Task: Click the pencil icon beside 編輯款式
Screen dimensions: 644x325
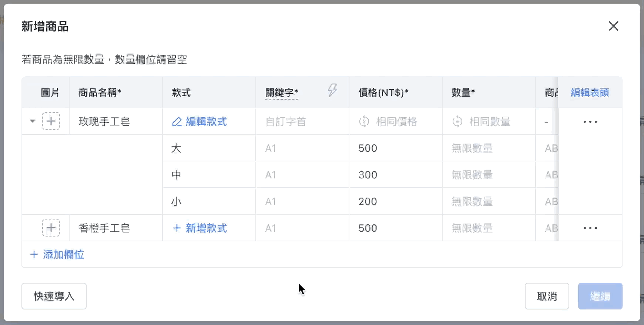Action: (177, 122)
